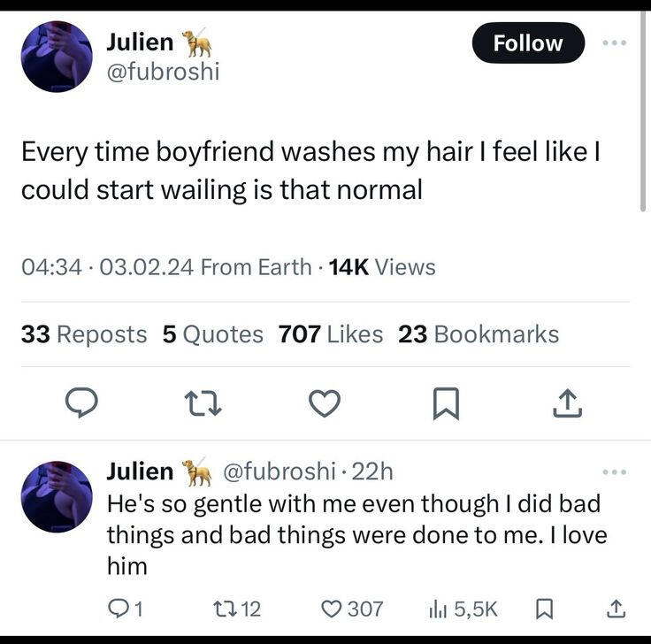The width and height of the screenshot is (651, 644).
Task: Open Julien's profile picture at the top
Action: coord(57,57)
